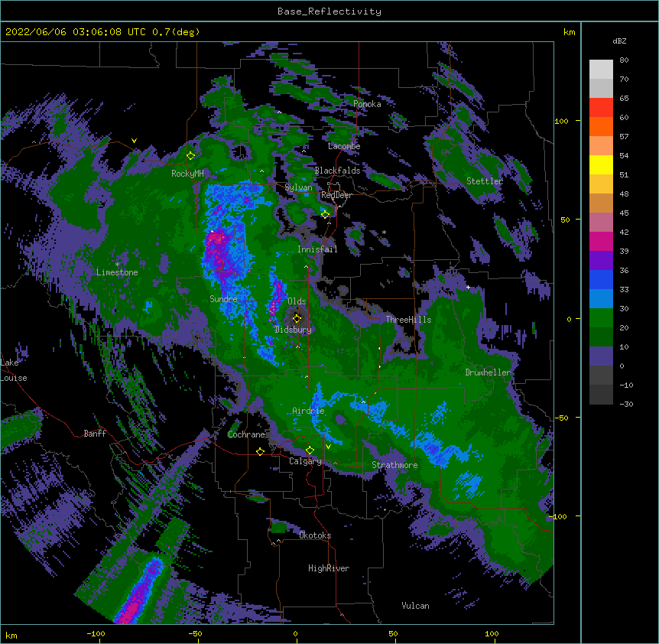The image size is (659, 644).
Task: Click the Vulcan label
Action: pyautogui.click(x=415, y=606)
